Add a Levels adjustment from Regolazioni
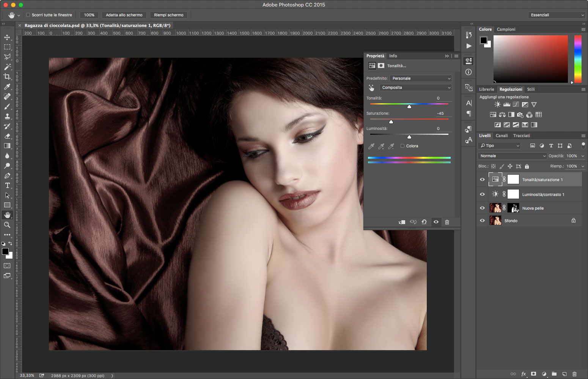 (x=506, y=104)
